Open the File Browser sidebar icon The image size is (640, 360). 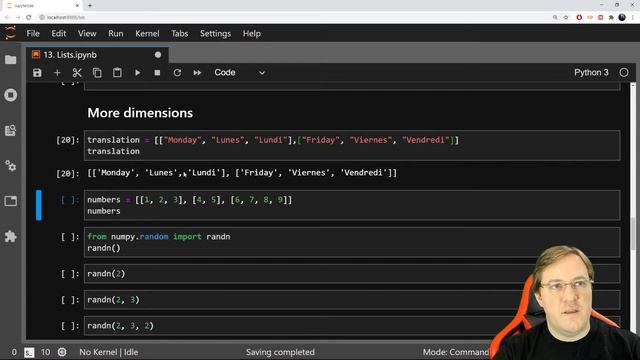point(11,60)
